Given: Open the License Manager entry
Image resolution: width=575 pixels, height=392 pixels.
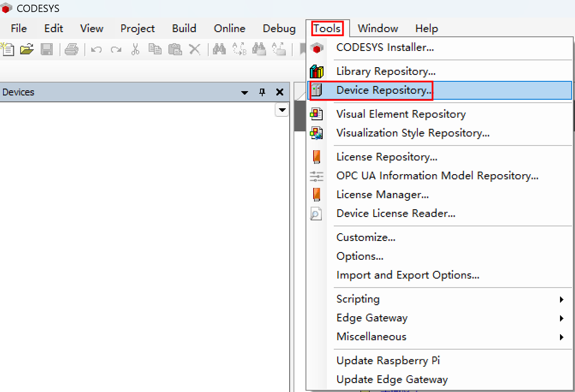Looking at the screenshot, I should (x=383, y=195).
